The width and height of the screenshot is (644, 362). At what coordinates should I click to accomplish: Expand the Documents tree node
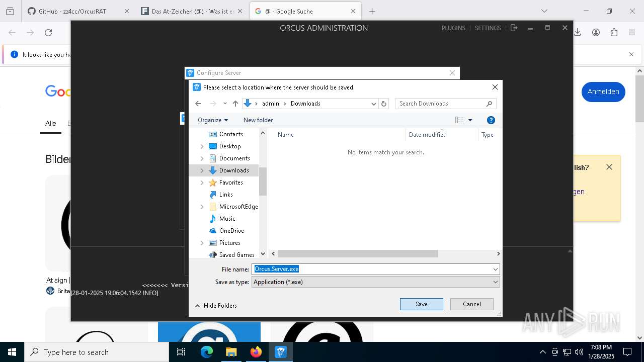click(x=202, y=158)
